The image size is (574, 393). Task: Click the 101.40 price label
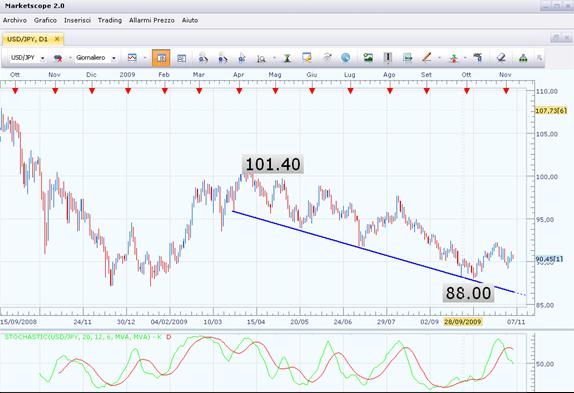[x=273, y=164]
